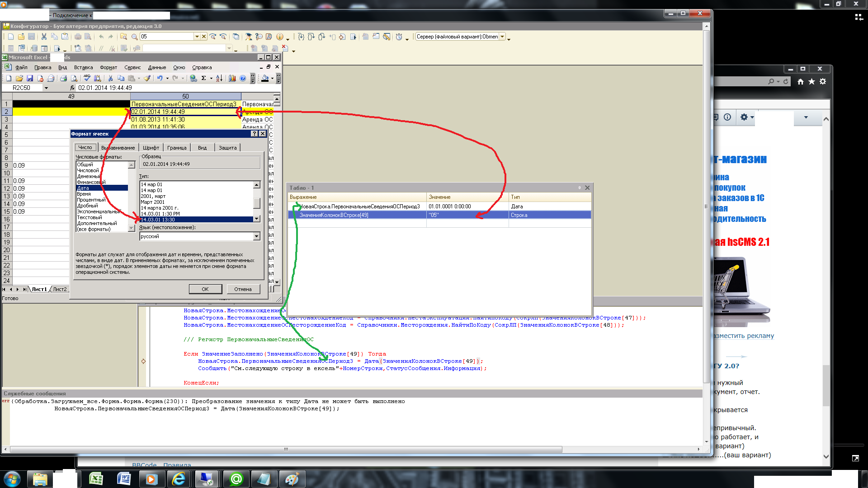Clear the Configurator search field with X
This screenshot has width=868, height=488.
204,37
